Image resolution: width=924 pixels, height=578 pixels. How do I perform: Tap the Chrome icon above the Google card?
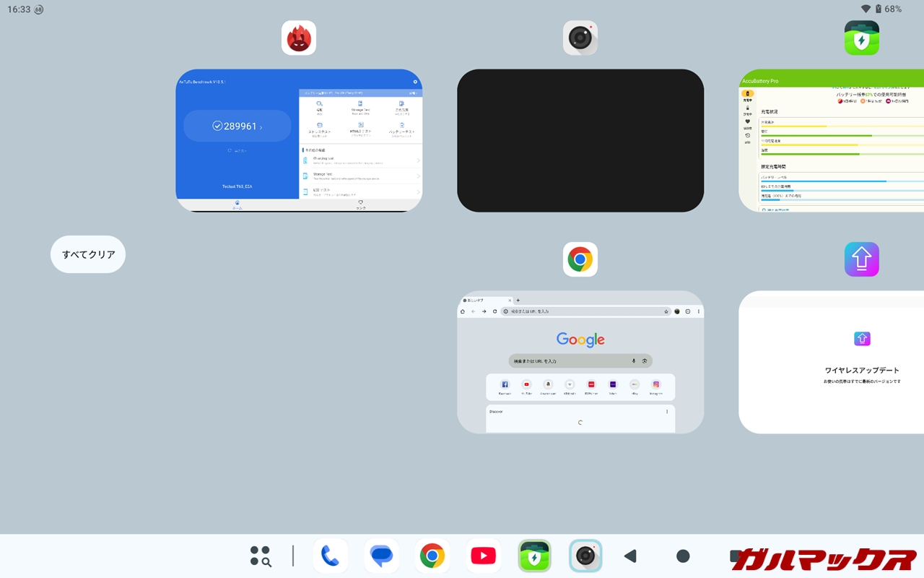[x=580, y=259]
